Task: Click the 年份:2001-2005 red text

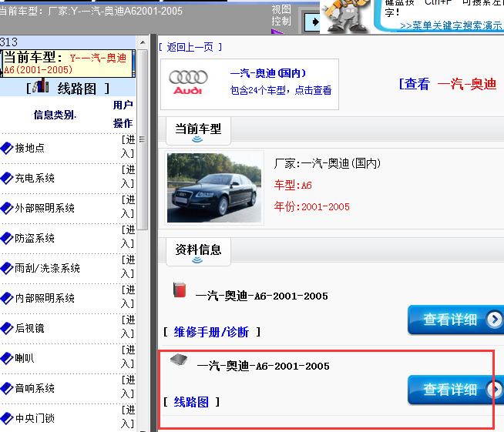Action: (312, 206)
